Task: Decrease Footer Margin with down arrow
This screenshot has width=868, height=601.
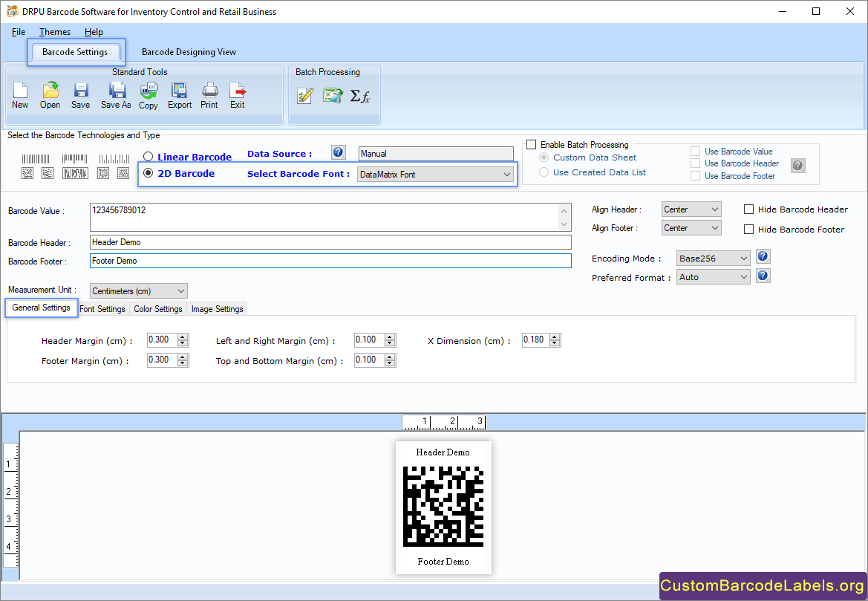Action: tap(183, 363)
